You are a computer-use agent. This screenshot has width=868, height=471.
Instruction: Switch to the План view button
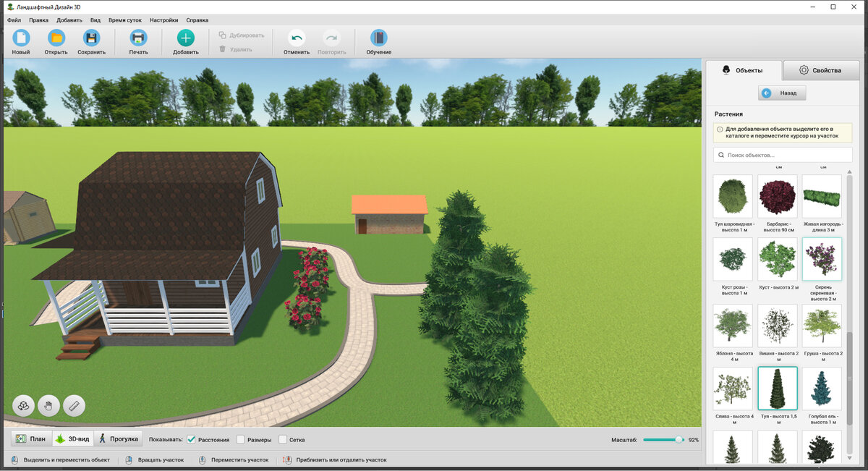coord(30,439)
